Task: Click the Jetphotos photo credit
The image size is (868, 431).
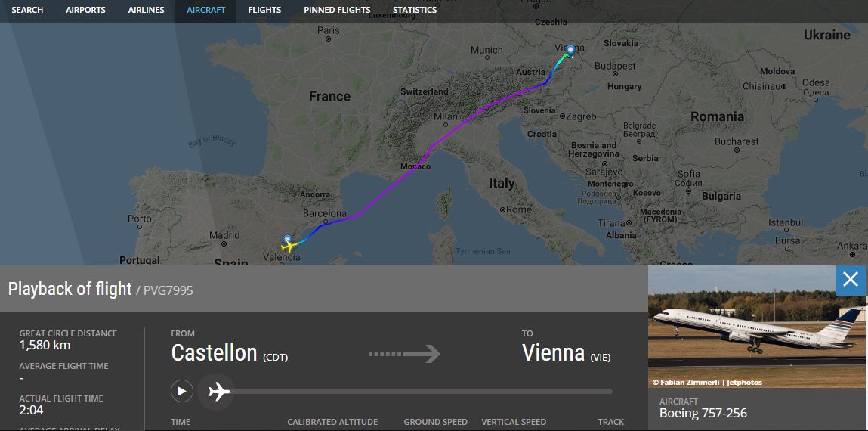Action: point(706,383)
